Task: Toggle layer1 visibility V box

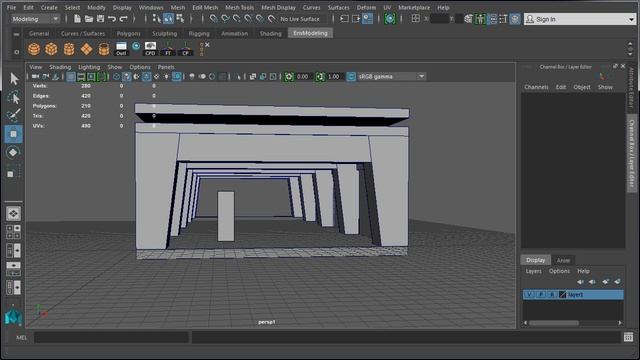Action: [x=529, y=294]
